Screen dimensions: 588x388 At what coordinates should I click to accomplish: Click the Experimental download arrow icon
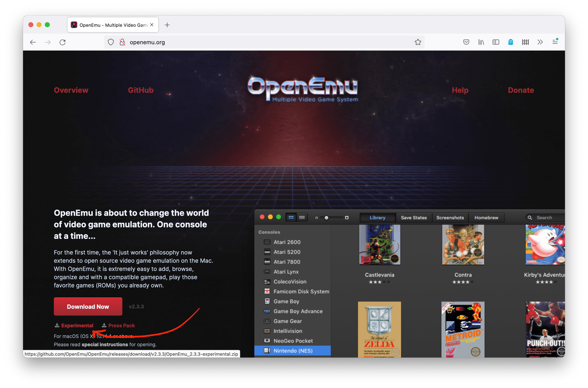click(57, 325)
